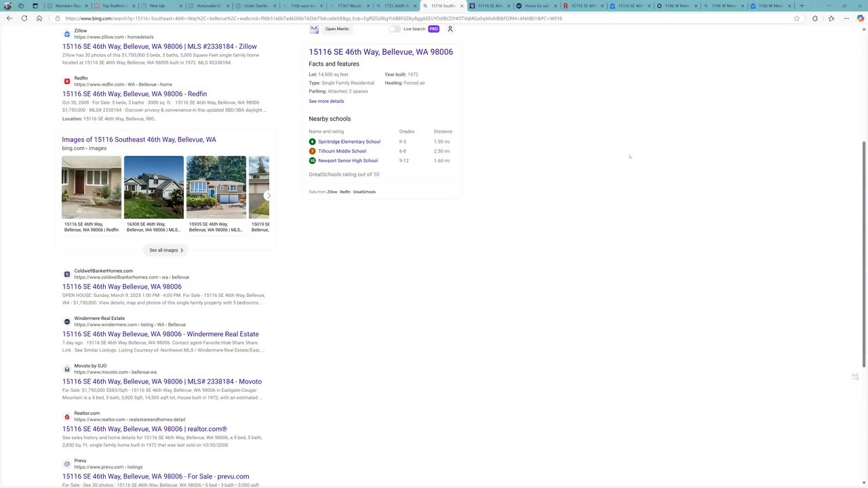
Task: Click Spiritridge school rating badge
Action: coord(312,142)
